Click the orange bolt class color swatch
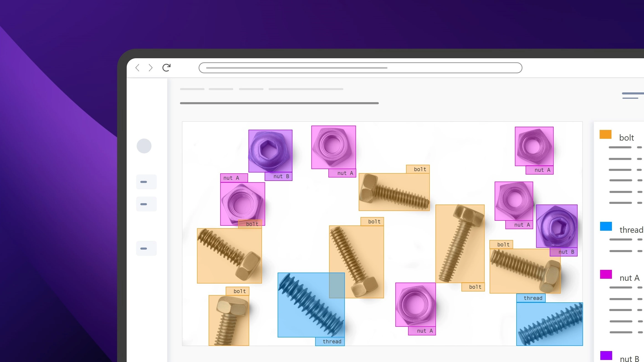Image resolution: width=644 pixels, height=362 pixels. pos(606,134)
